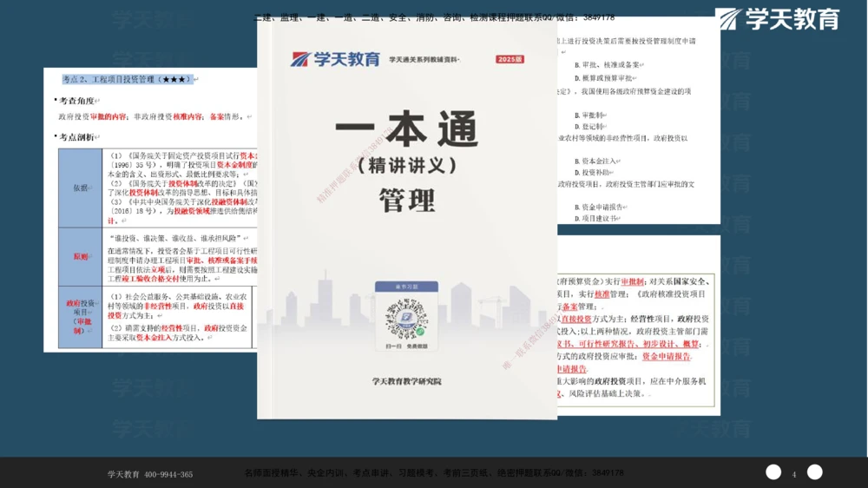This screenshot has height=488, width=868.
Task: Click option D. 项目建议书
Action: [597, 219]
